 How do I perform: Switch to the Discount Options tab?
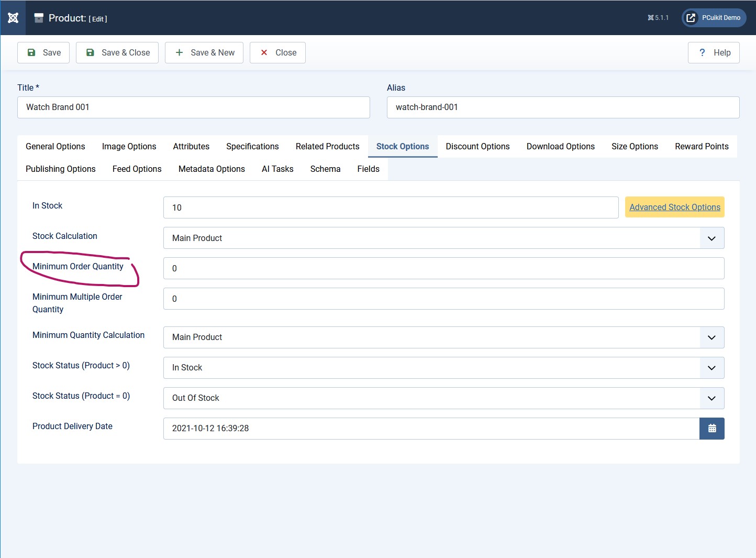(477, 147)
